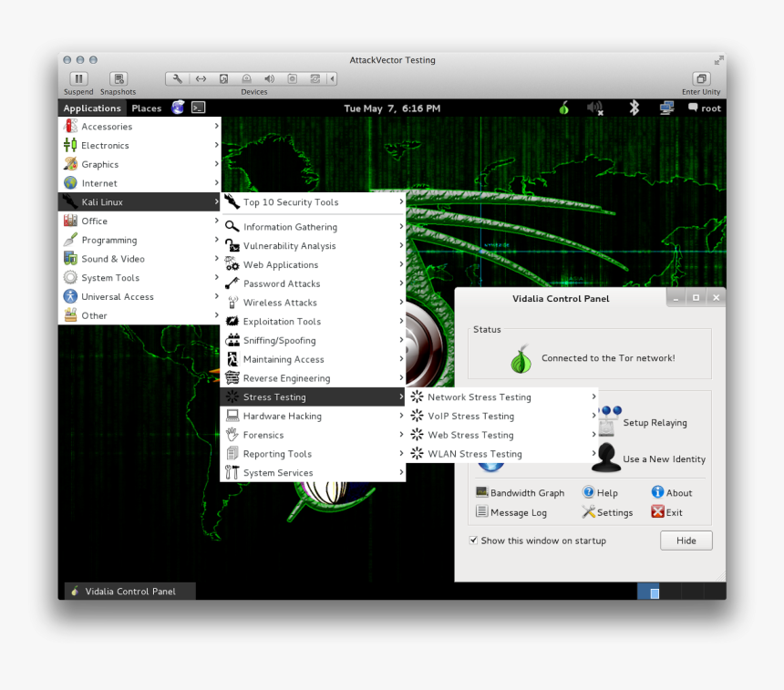Click the clock showing Tue May 7

pyautogui.click(x=392, y=108)
